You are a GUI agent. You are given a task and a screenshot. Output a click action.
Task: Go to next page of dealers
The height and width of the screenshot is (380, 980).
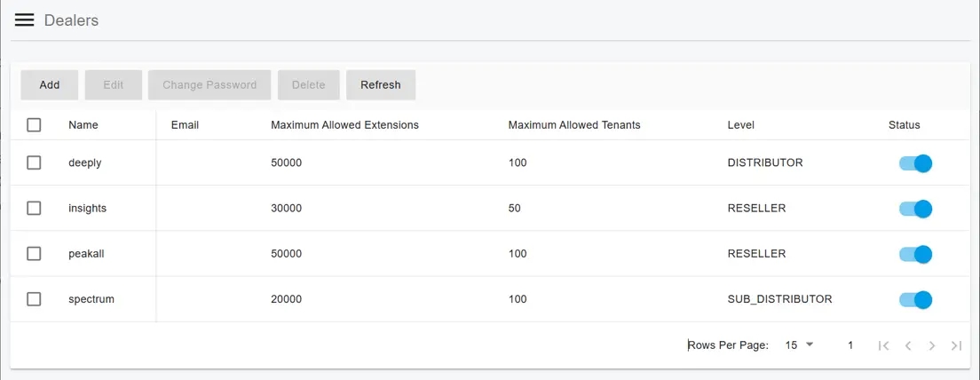932,345
